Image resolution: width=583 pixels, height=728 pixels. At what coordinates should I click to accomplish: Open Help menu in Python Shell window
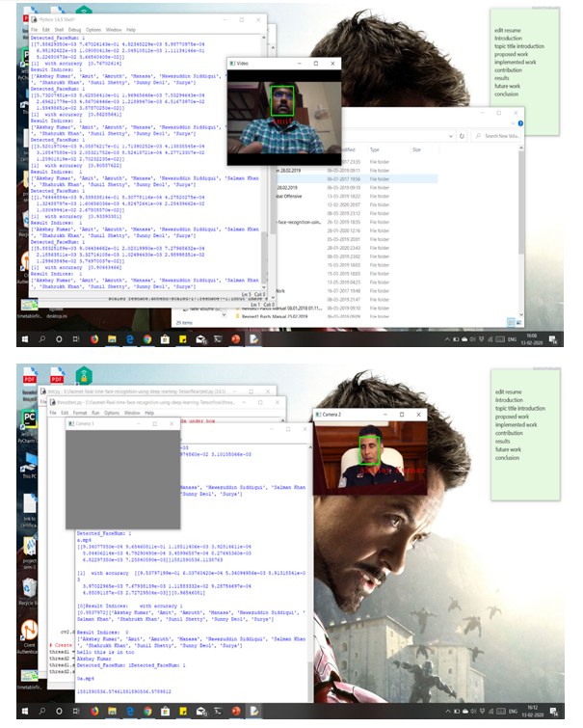click(x=131, y=30)
